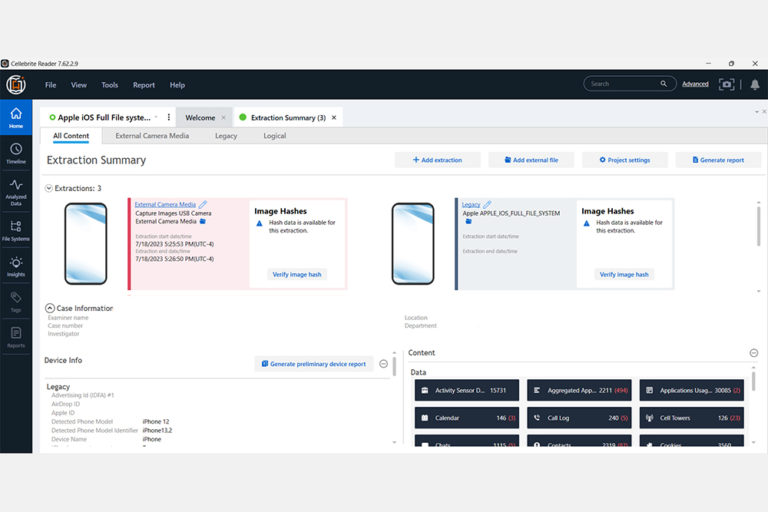Edit External Camera Media name with pencil icon
Viewport: 768px width, 512px height.
[203, 204]
